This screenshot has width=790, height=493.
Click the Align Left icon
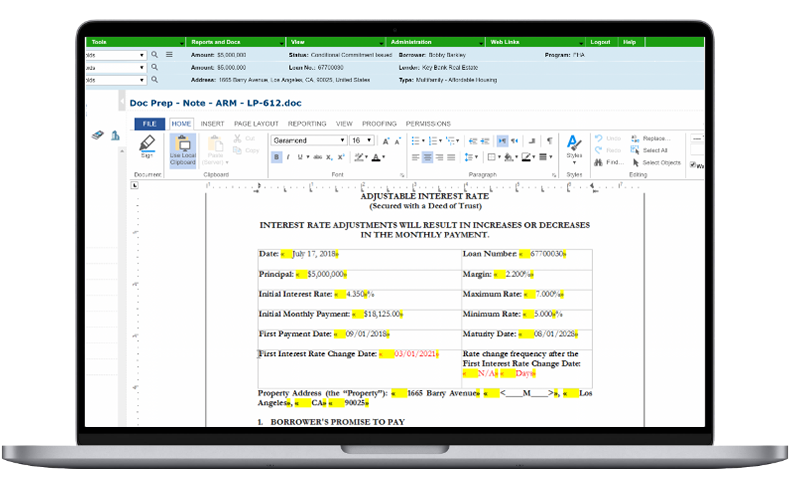click(416, 158)
